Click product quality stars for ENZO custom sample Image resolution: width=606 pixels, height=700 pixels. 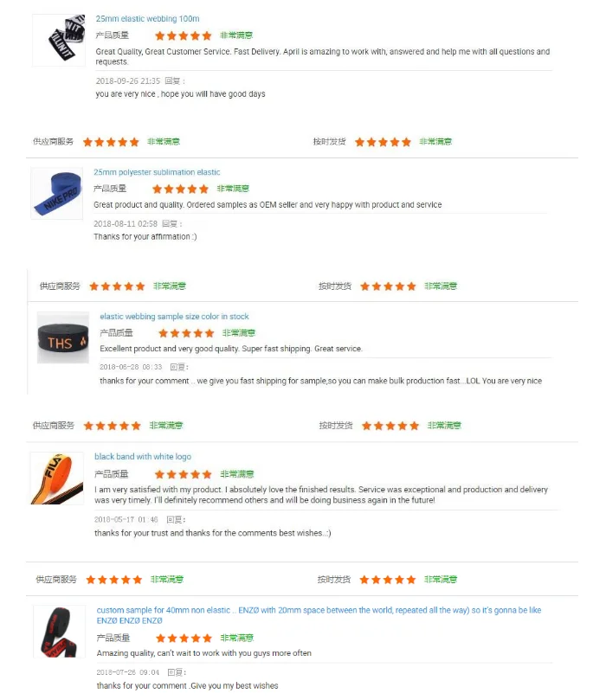184,638
